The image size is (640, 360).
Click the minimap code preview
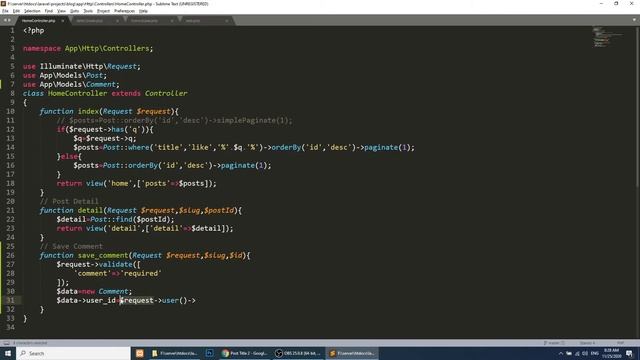click(608, 37)
